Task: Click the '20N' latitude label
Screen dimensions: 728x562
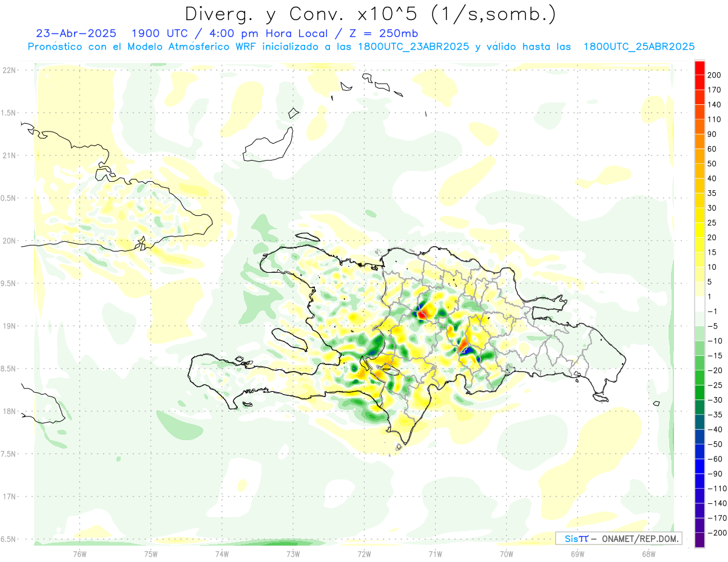Action: 9,241
